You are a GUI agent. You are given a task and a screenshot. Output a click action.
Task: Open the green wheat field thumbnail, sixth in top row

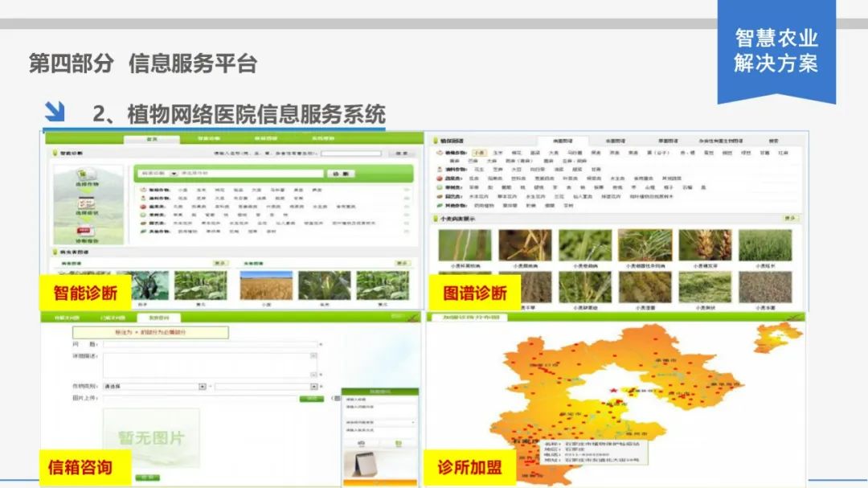pyautogui.click(x=765, y=245)
